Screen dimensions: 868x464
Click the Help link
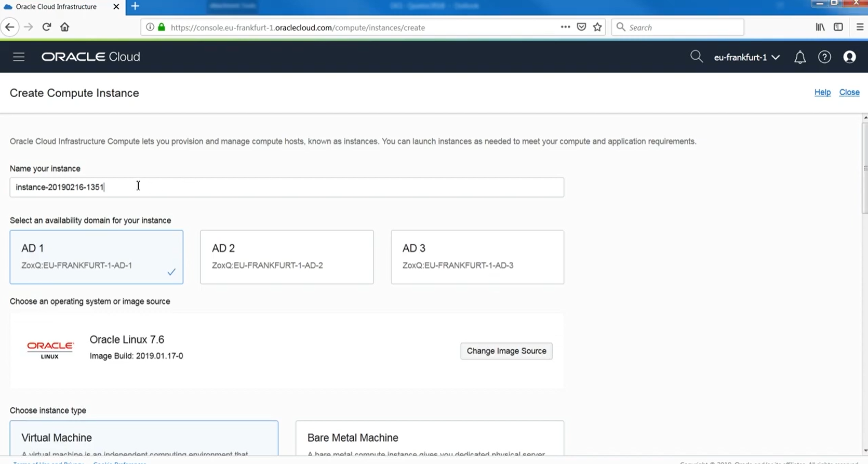click(x=822, y=92)
